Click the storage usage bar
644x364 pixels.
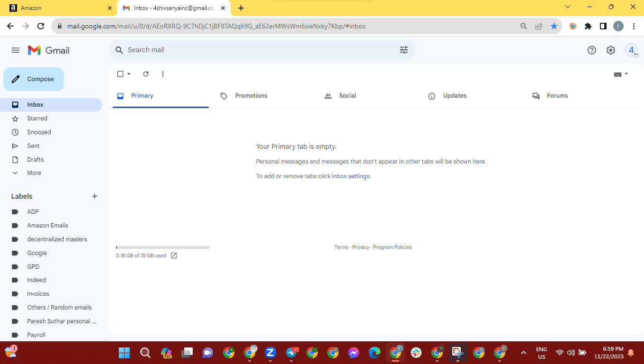(x=163, y=247)
